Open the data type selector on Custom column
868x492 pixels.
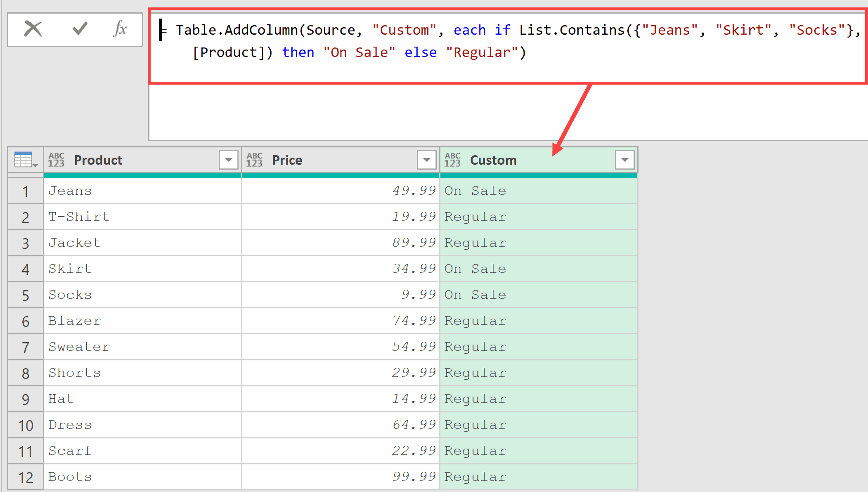(452, 160)
